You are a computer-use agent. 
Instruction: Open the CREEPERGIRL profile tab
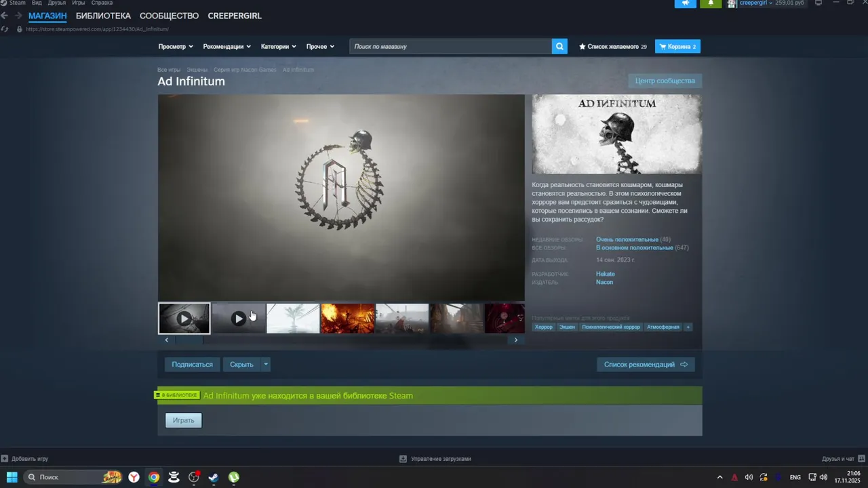[x=235, y=16]
